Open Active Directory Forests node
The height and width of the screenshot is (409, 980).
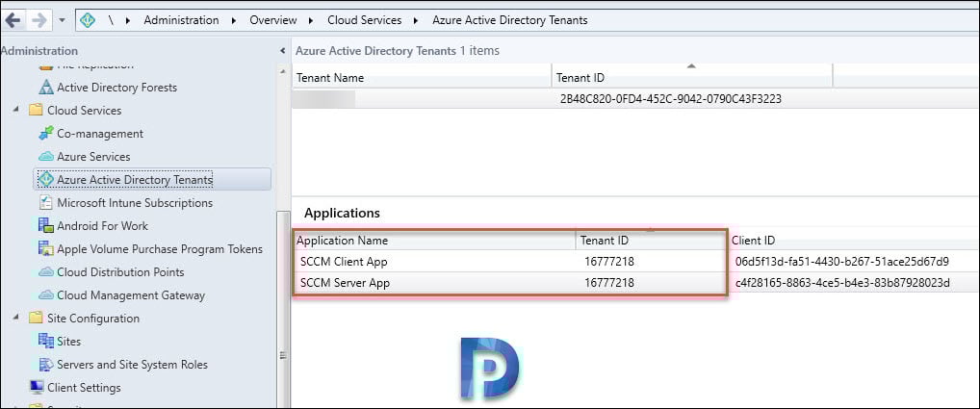pos(116,88)
